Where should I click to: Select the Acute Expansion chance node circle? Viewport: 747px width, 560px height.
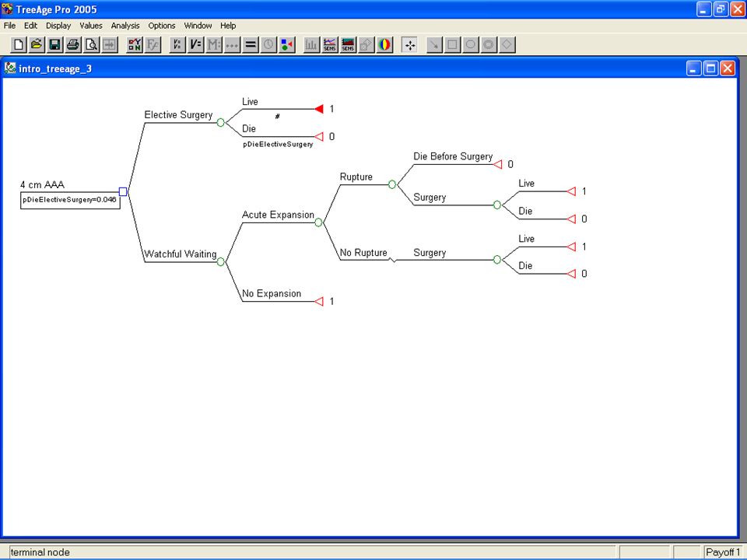[x=319, y=222]
